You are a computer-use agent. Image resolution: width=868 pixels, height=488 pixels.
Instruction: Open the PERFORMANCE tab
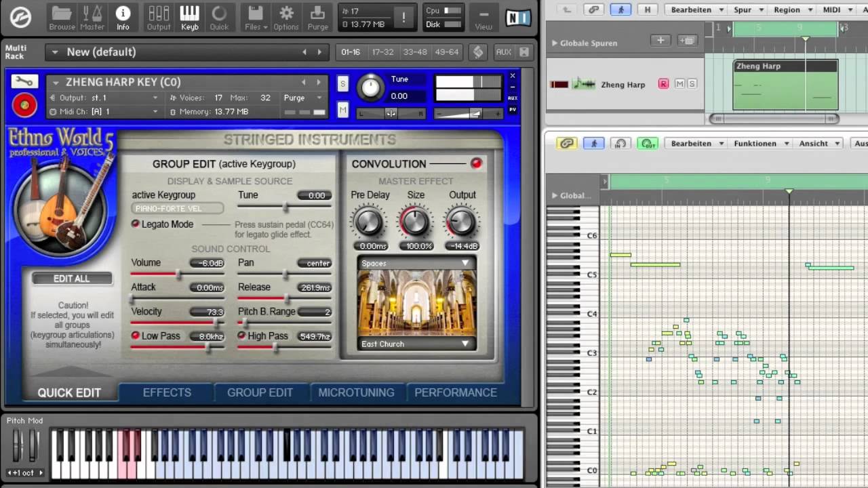[456, 392]
